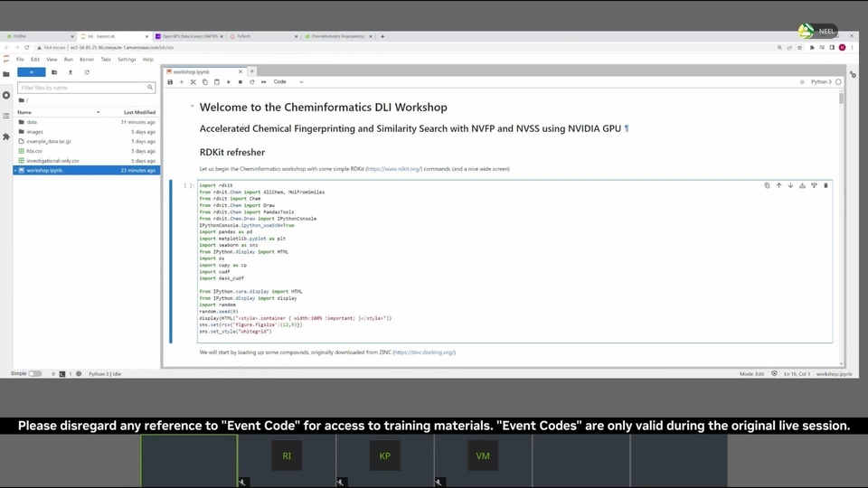Image resolution: width=868 pixels, height=488 pixels.
Task: Open the Help menu
Action: (147, 60)
